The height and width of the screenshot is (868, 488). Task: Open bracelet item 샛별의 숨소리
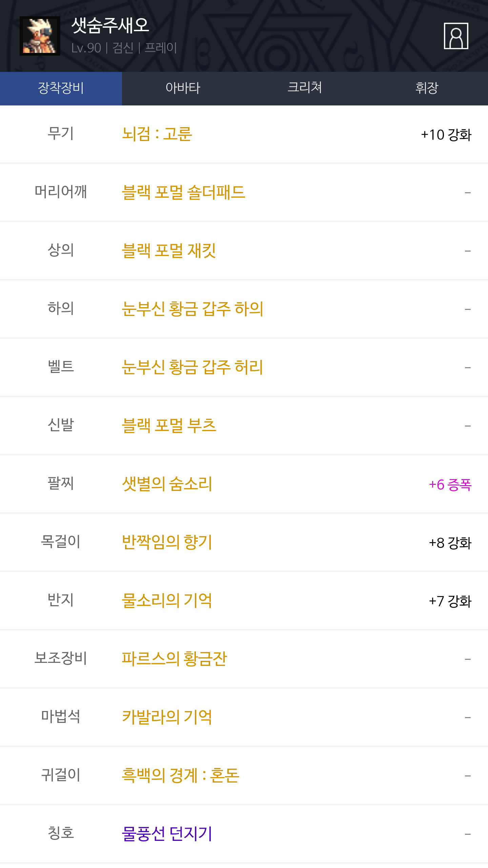pyautogui.click(x=167, y=484)
